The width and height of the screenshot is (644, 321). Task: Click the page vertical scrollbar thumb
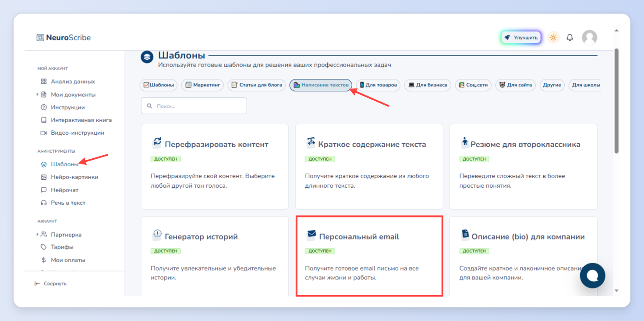pyautogui.click(x=616, y=101)
